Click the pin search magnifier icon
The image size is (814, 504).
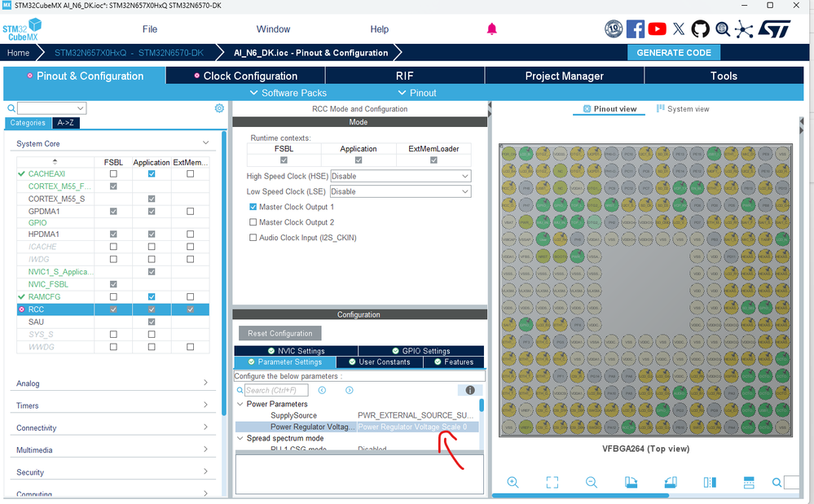[x=777, y=483]
